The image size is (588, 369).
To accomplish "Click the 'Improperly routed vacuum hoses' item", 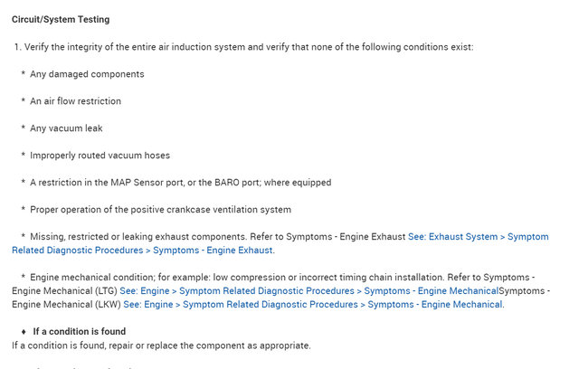I will point(100,156).
